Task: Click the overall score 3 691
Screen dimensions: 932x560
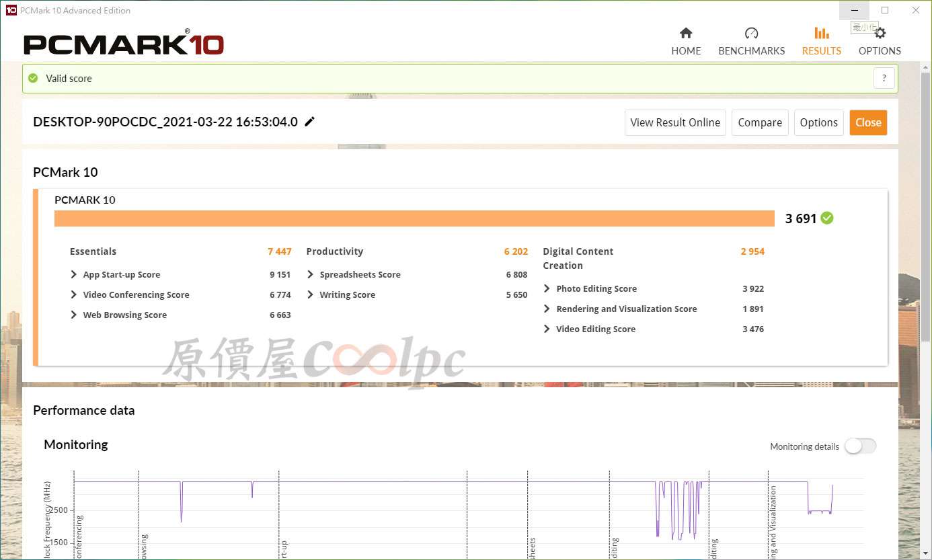Action: click(x=800, y=218)
